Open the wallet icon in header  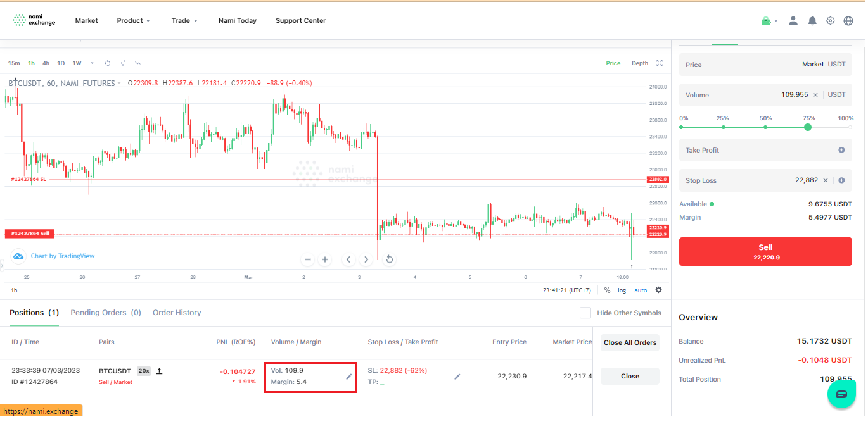(x=767, y=21)
